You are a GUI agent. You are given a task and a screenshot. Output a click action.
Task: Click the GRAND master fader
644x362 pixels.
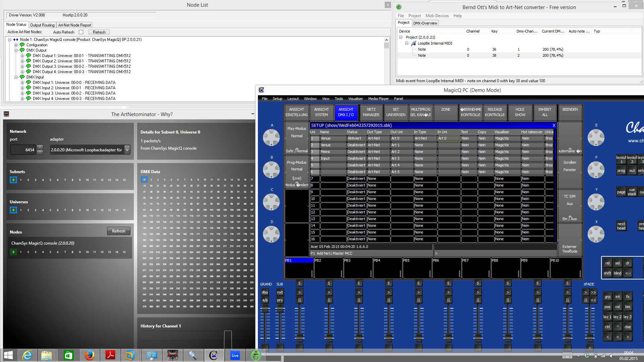point(265,309)
